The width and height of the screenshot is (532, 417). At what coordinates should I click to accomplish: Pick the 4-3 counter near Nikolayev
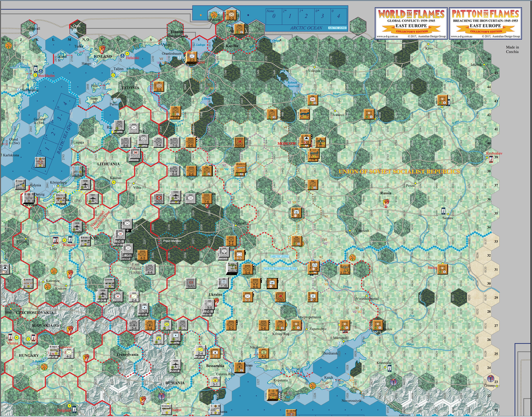click(264, 353)
